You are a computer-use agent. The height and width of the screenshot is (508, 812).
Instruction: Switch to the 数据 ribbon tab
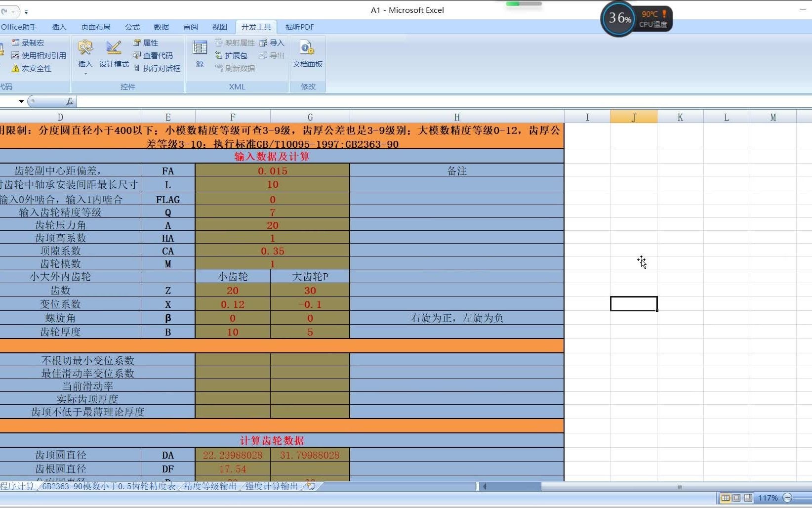pos(162,27)
